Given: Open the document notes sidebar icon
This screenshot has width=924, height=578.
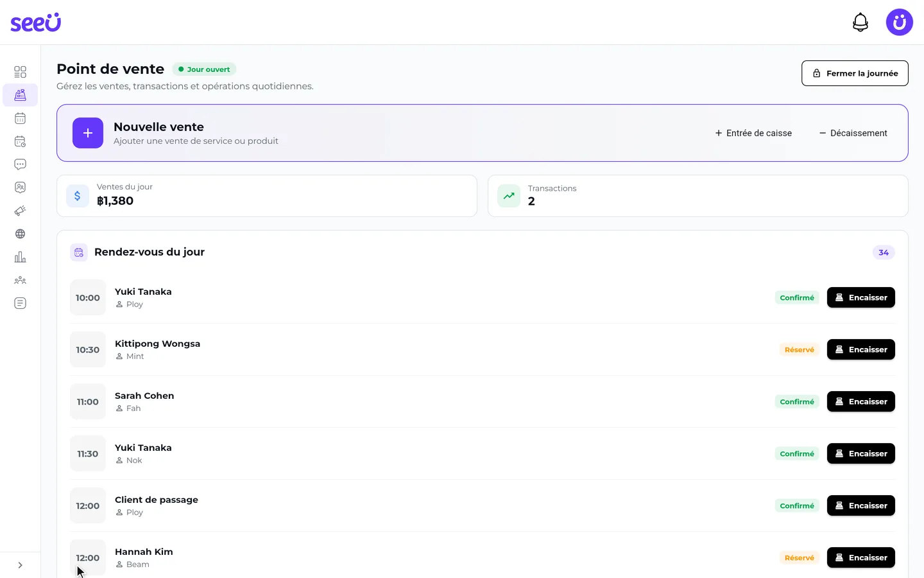Looking at the screenshot, I should (x=20, y=303).
